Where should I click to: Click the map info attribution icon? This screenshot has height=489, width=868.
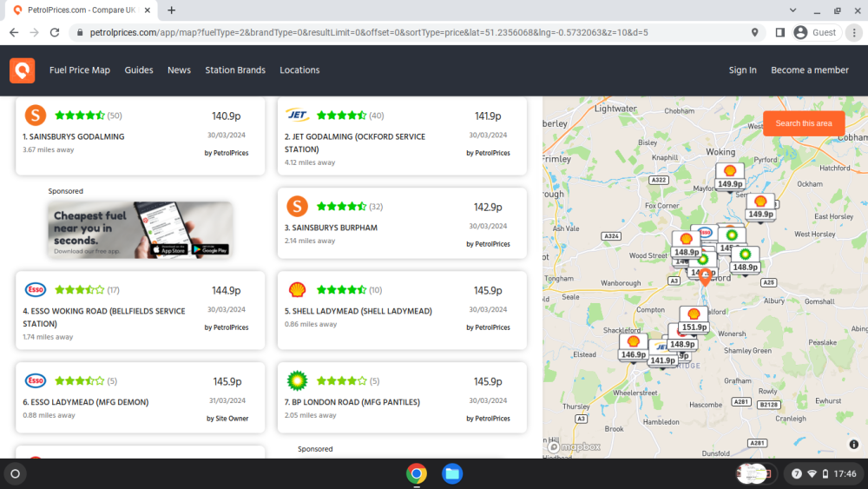click(853, 444)
